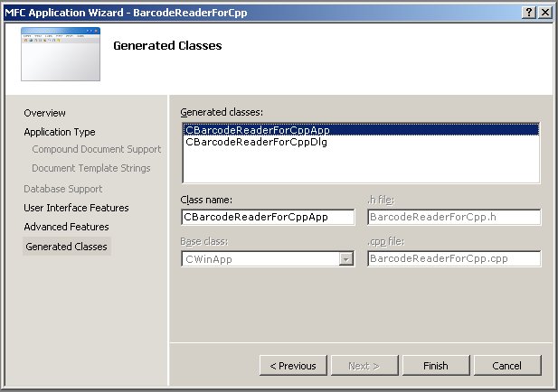Go to Application Type settings

(x=59, y=132)
